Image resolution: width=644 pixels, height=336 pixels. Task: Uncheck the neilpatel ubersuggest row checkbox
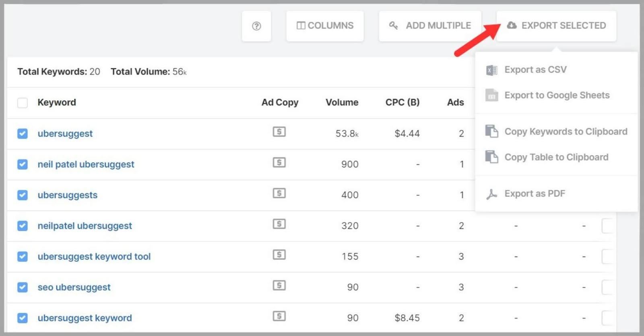tap(23, 226)
